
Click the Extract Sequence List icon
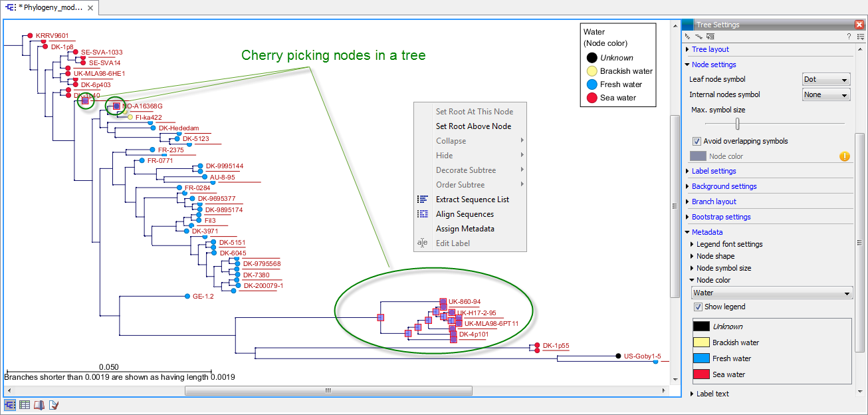[x=423, y=199]
